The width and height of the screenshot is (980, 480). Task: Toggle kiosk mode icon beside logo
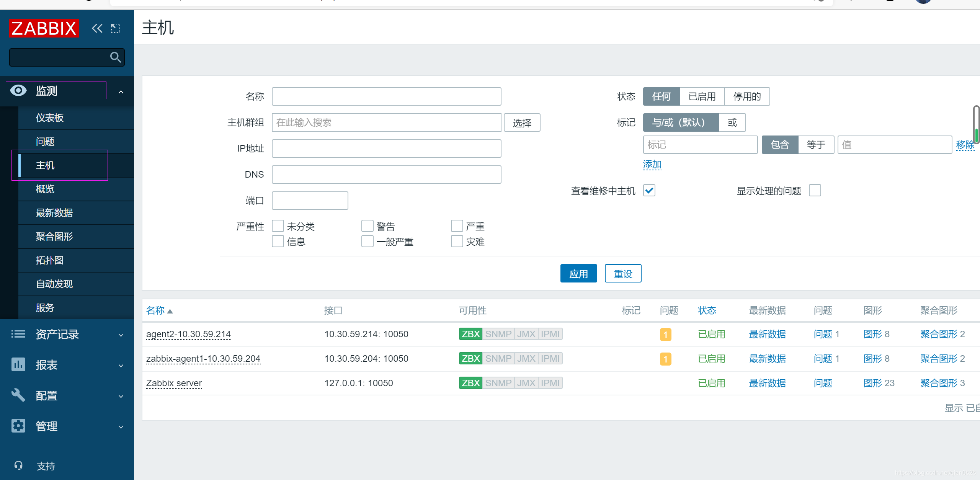(116, 28)
